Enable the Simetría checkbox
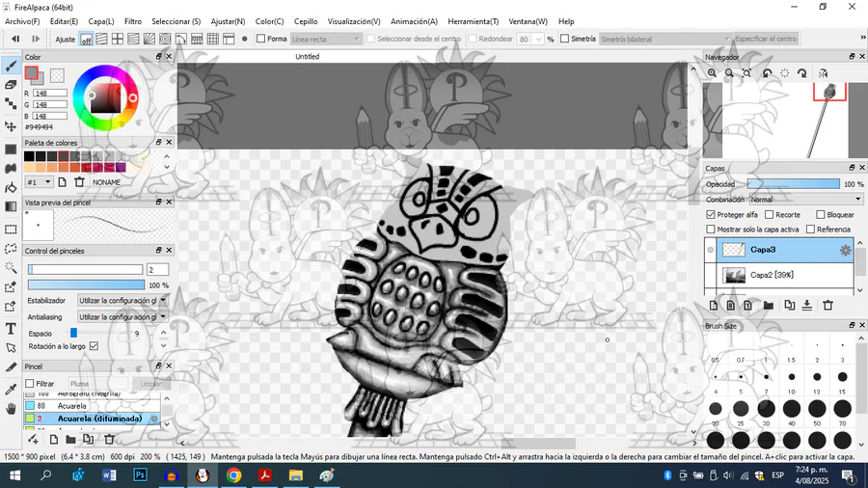The width and height of the screenshot is (868, 488). [x=564, y=39]
